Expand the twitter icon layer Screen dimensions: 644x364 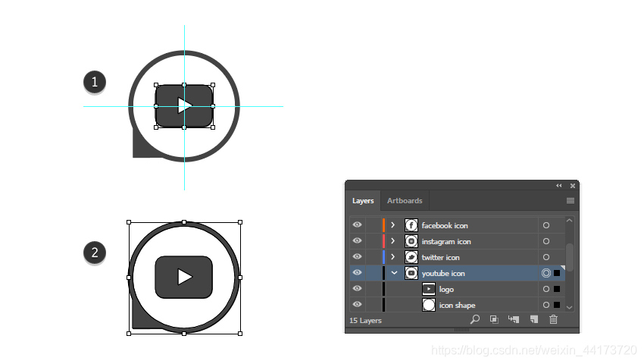[393, 257]
